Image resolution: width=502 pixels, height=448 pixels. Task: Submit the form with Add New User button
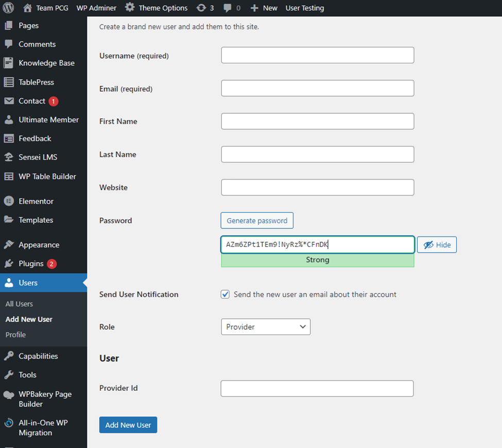(128, 425)
